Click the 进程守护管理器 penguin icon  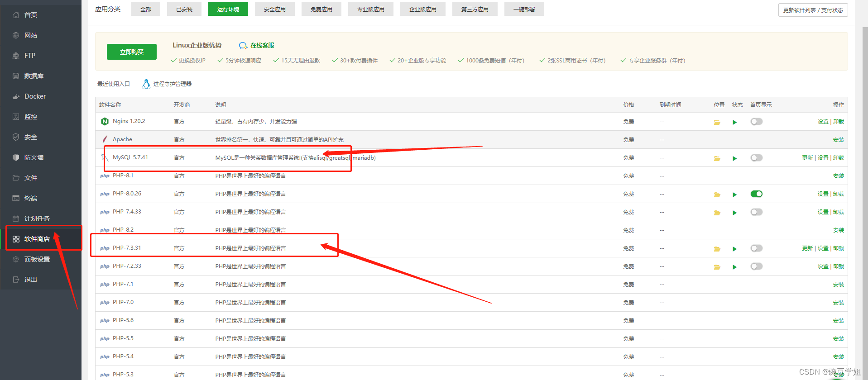[x=146, y=84]
